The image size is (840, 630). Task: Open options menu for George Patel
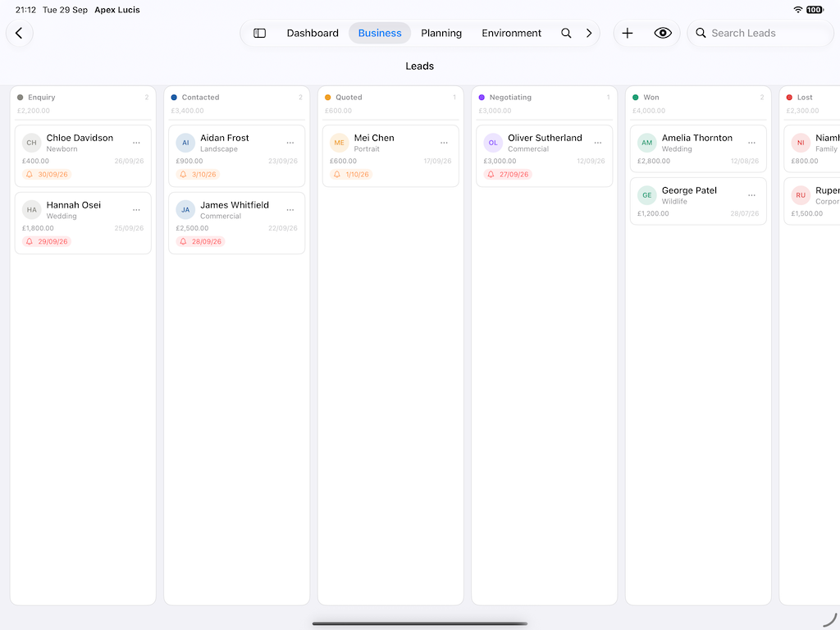[x=751, y=195]
